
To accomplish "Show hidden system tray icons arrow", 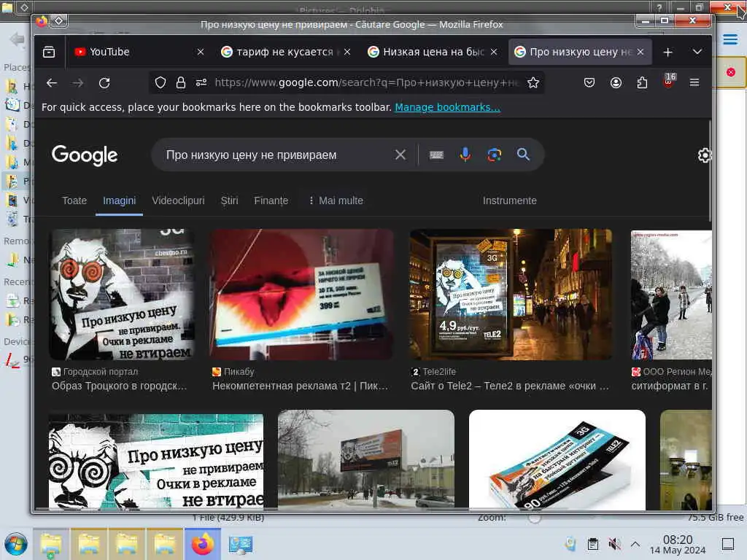I will point(635,544).
